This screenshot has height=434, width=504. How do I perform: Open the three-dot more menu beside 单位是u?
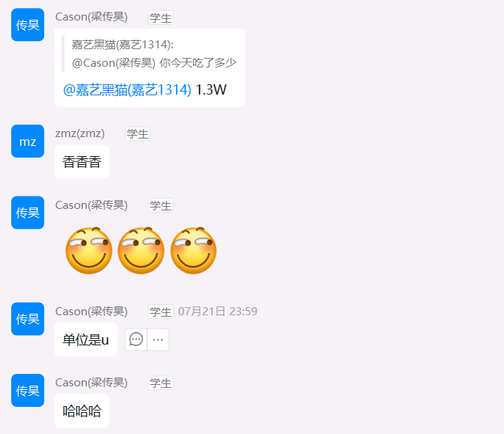[x=158, y=339]
